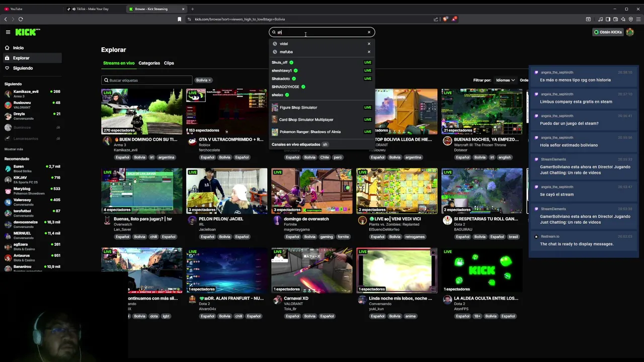Open the user profile avatar menu

pos(630,32)
